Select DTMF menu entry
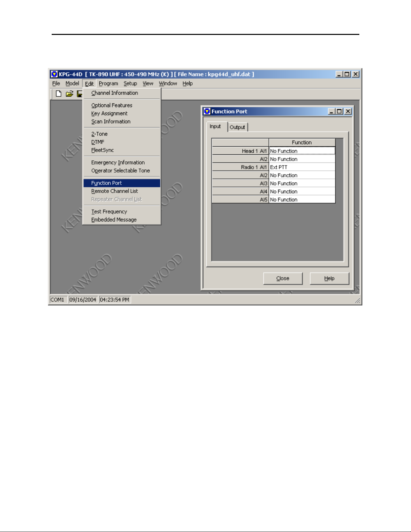411x532 pixels. click(122, 142)
